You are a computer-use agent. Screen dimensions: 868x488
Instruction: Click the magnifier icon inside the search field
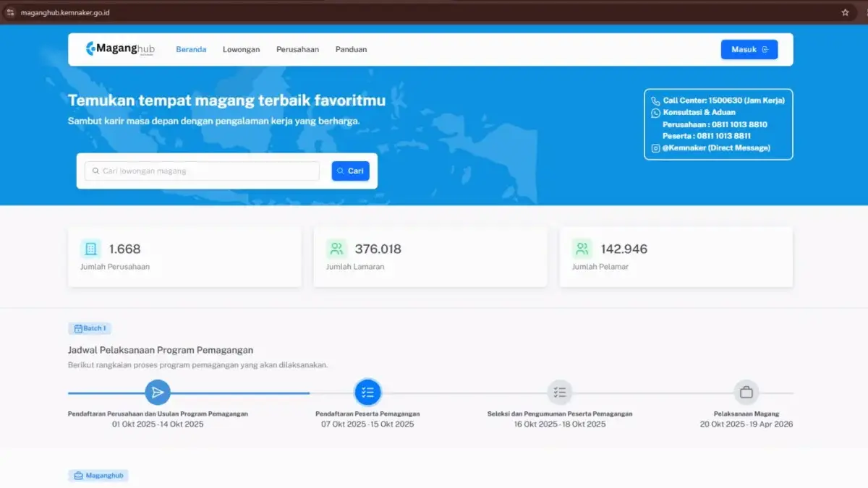coord(95,171)
